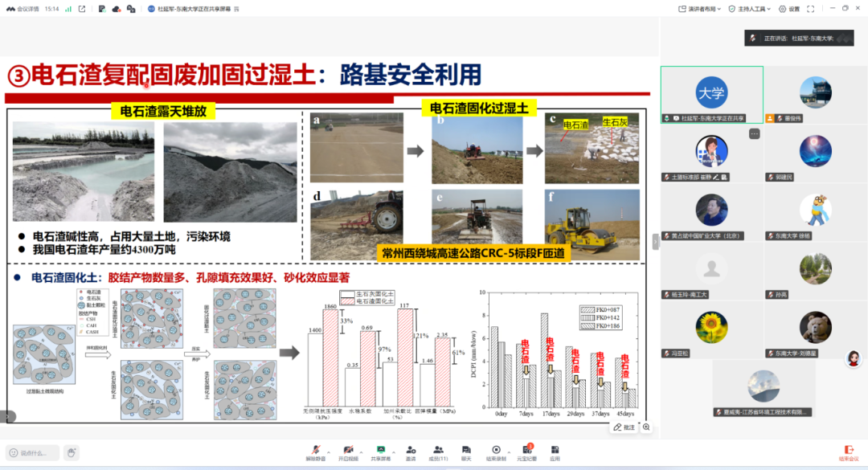Click the microphone icon on 黄占斌 tile label
This screenshot has height=470, width=868.
point(666,236)
